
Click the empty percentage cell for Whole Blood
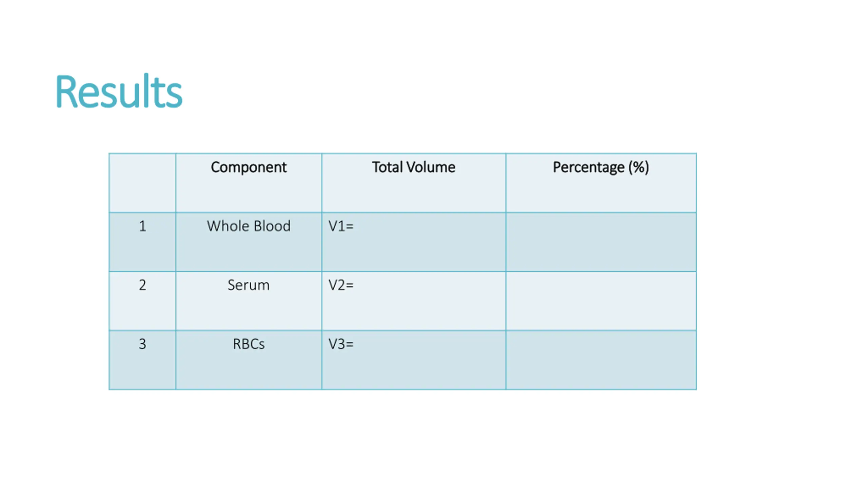tap(601, 242)
